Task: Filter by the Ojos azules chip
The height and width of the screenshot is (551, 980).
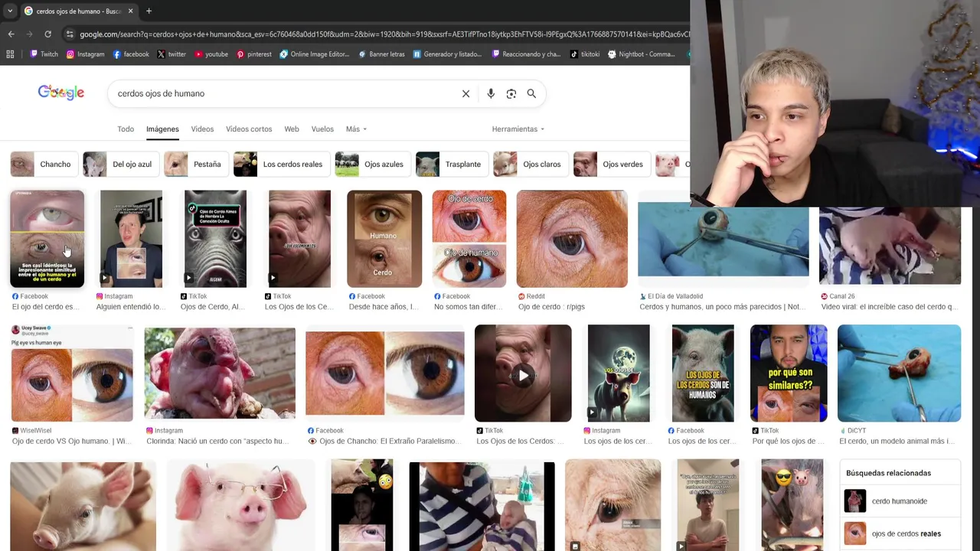Action: click(x=372, y=164)
